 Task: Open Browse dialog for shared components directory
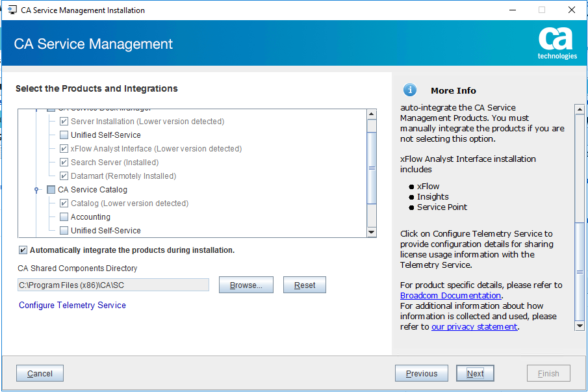[246, 284]
